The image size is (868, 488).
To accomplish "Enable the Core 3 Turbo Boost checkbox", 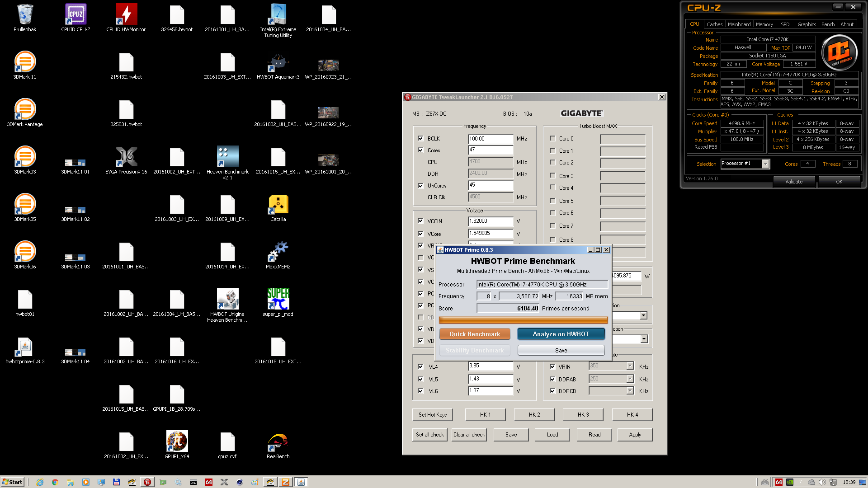I will pyautogui.click(x=552, y=175).
